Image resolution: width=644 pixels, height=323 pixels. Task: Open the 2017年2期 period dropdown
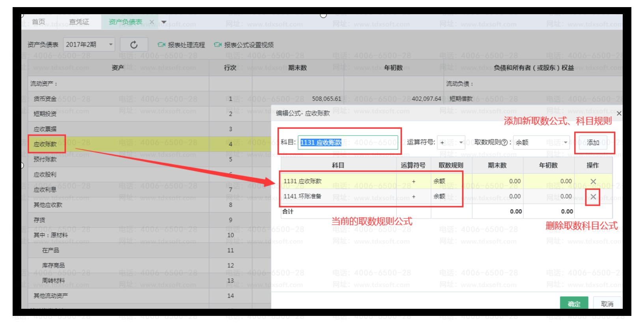[111, 45]
